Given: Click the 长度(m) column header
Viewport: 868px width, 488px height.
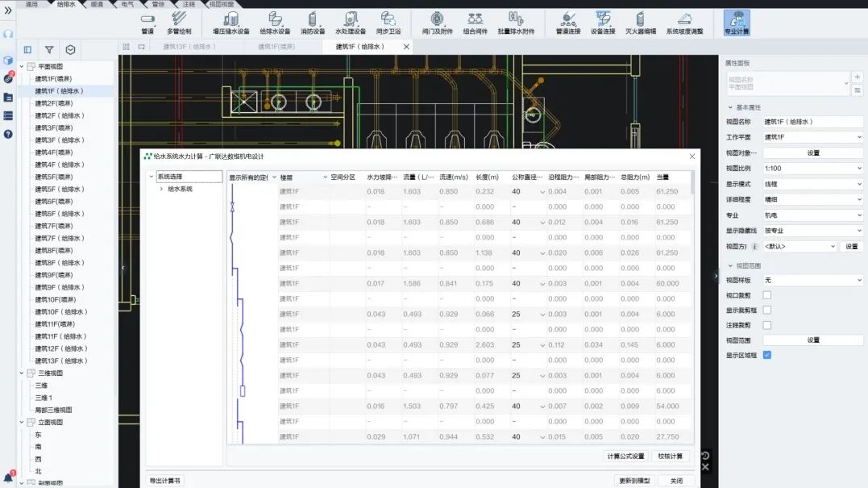Looking at the screenshot, I should point(487,177).
